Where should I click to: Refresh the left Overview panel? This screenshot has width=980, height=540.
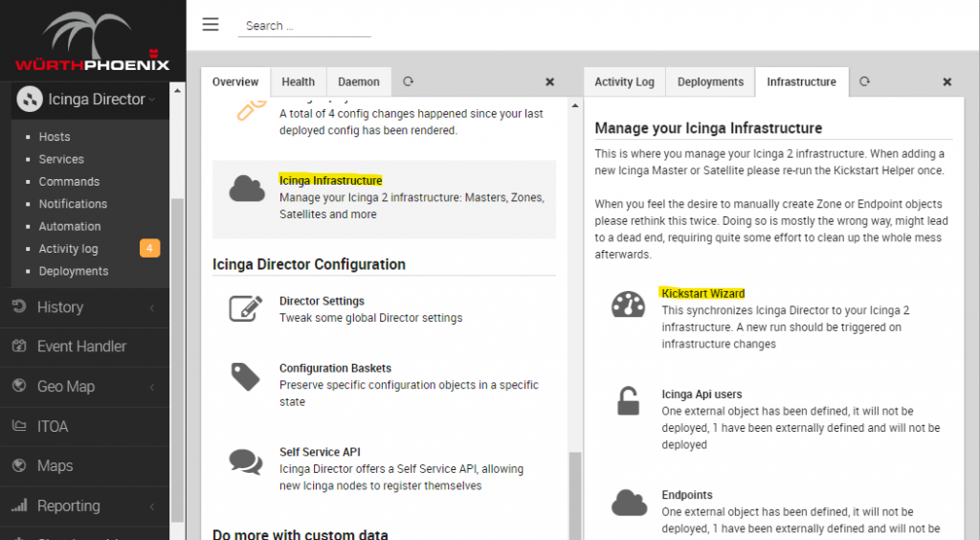point(408,82)
